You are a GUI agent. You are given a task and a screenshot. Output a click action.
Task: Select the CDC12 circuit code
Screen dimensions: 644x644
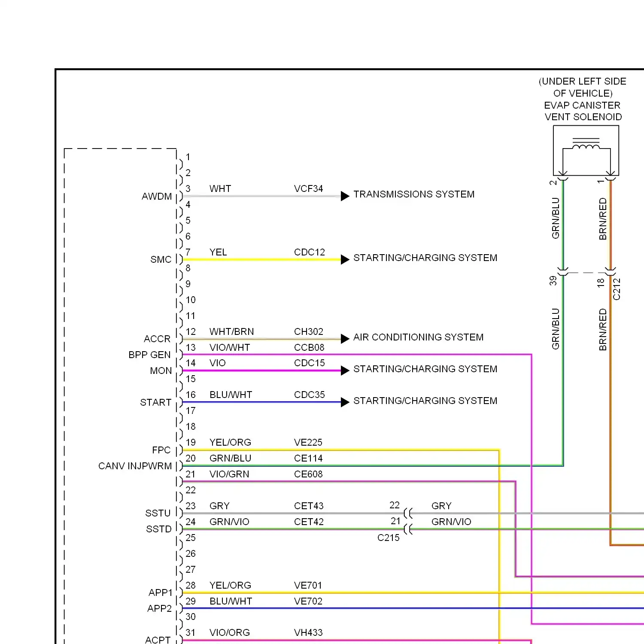pos(310,252)
